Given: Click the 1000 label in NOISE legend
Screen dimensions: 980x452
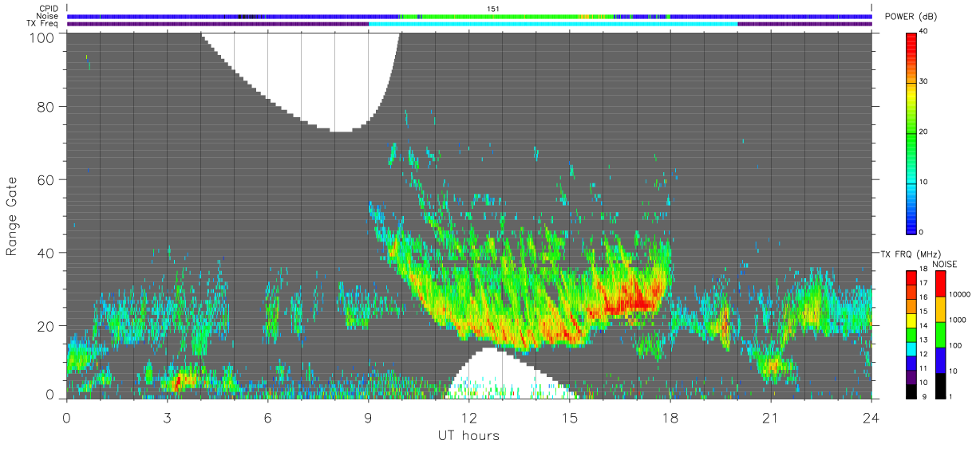Looking at the screenshot, I should (958, 320).
